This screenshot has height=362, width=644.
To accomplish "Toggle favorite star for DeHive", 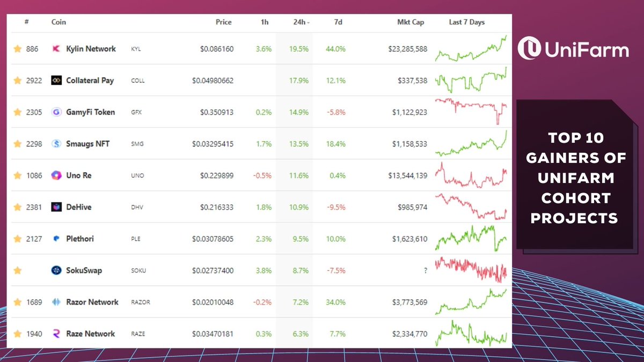I will pyautogui.click(x=18, y=207).
